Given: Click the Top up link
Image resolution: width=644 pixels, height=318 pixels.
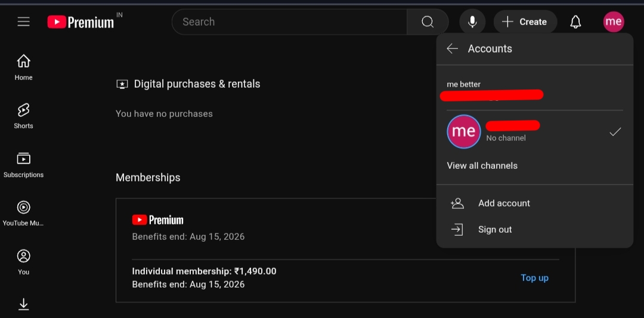Looking at the screenshot, I should click(x=534, y=278).
